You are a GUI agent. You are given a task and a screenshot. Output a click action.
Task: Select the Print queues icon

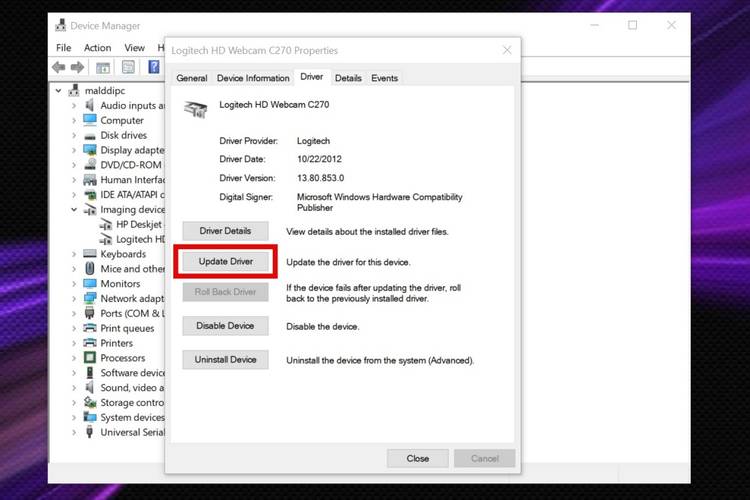[x=90, y=328]
